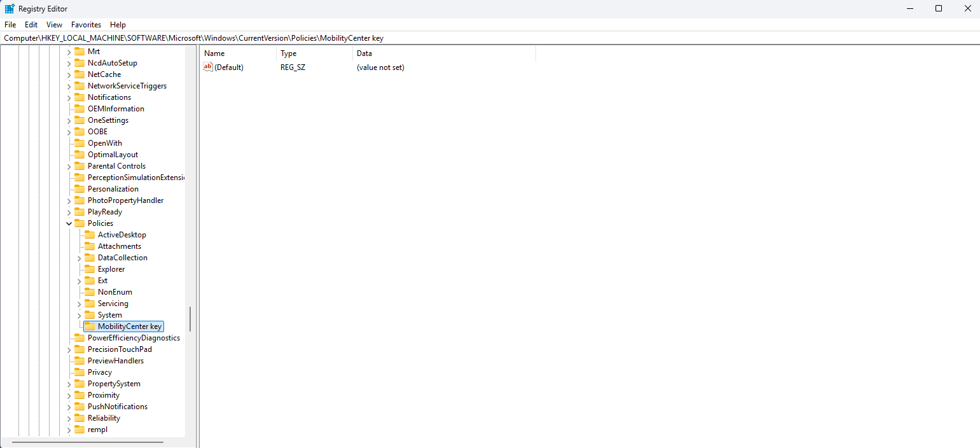
Task: Expand the System key under Policies
Action: point(79,315)
